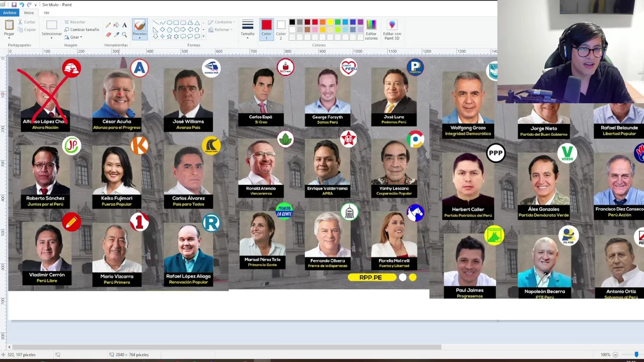Choose the Curve shape

point(163,23)
